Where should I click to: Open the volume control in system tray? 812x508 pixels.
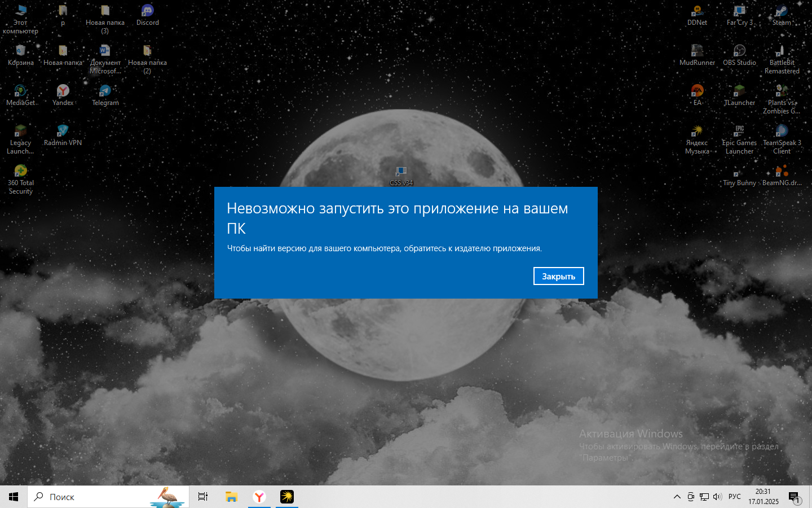click(x=717, y=497)
